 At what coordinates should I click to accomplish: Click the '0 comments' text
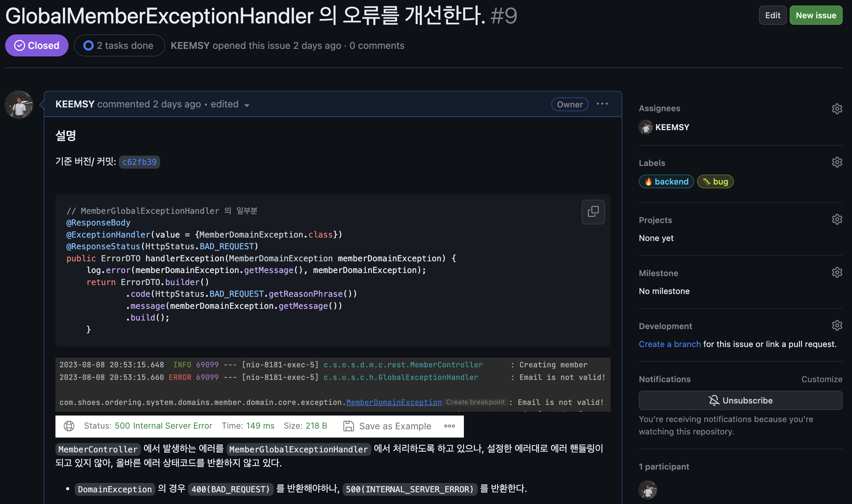click(x=377, y=45)
